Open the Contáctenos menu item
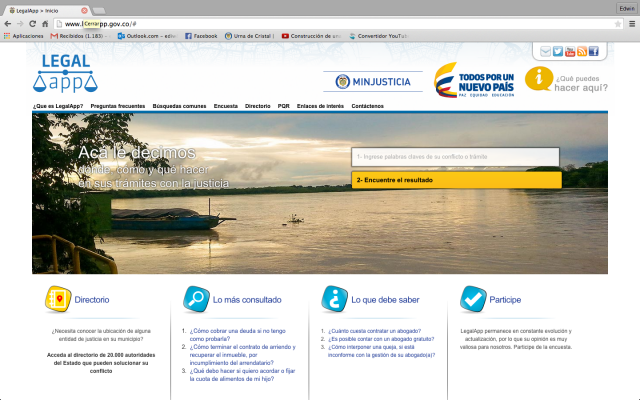This screenshot has width=640, height=400. point(367,106)
